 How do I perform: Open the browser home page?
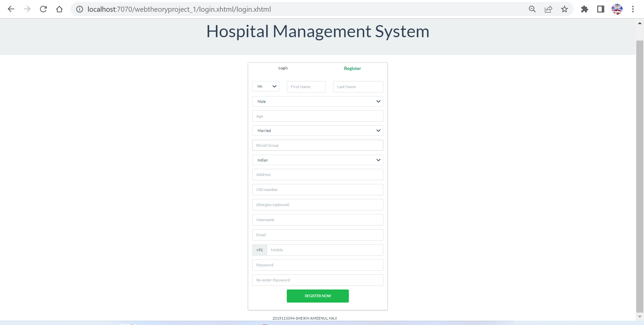59,9
